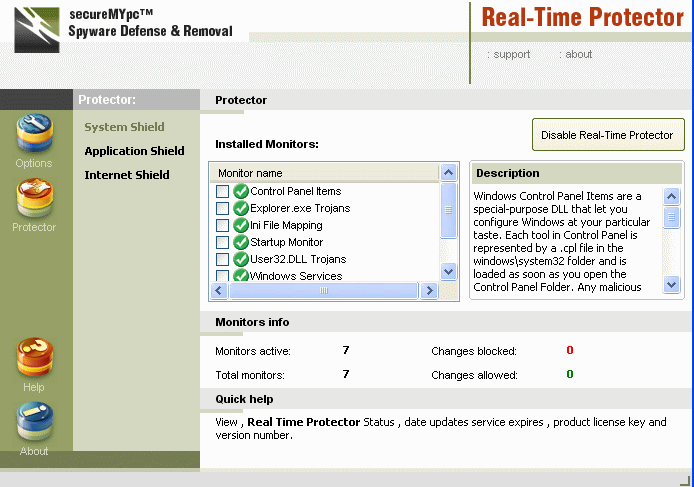Click green check icon beside Windows Services

(241, 275)
